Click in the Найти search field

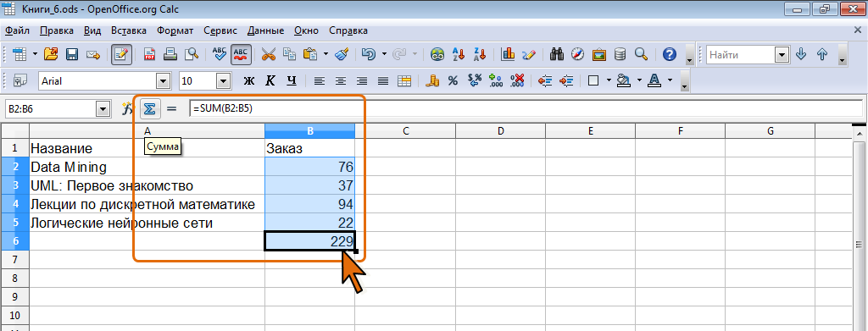(741, 55)
